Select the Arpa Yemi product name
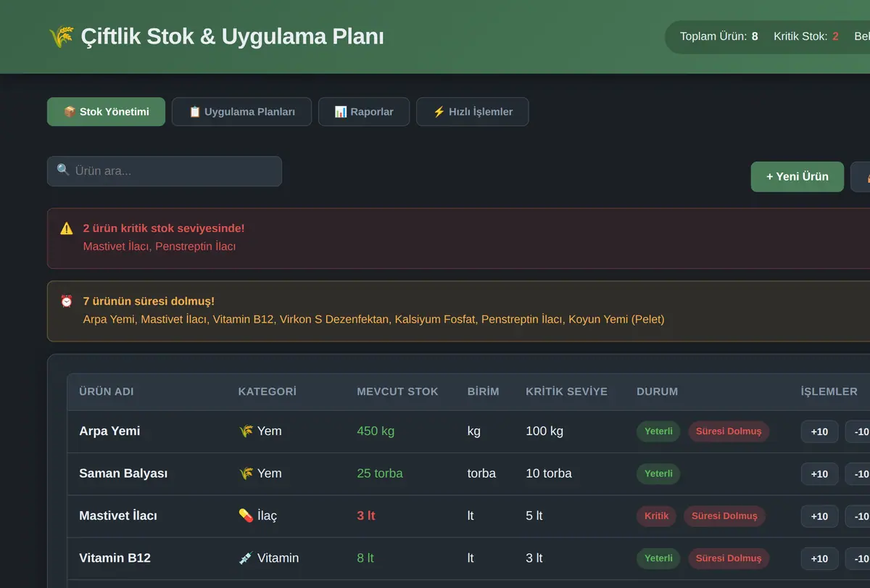Screen dimensions: 870x588 (109, 431)
